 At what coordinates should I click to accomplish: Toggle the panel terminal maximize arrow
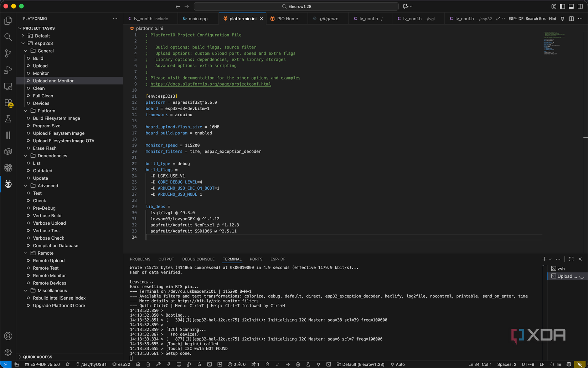[x=571, y=259]
